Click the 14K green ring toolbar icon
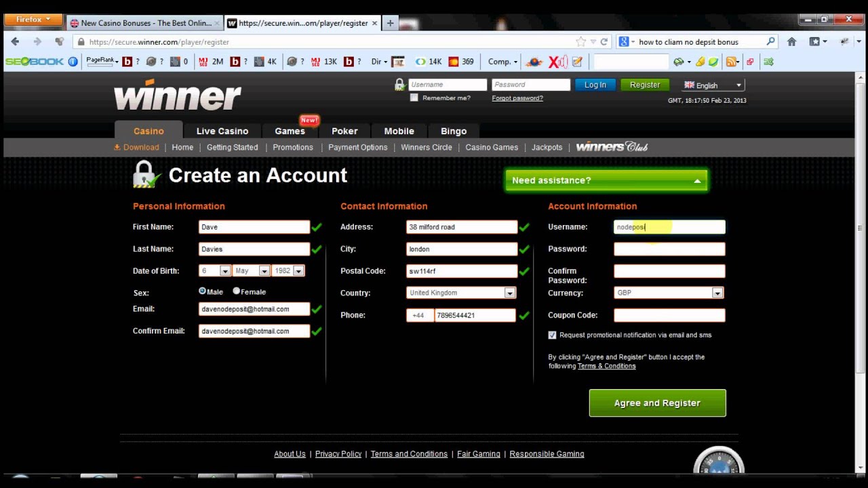The width and height of the screenshot is (868, 488). pos(429,62)
